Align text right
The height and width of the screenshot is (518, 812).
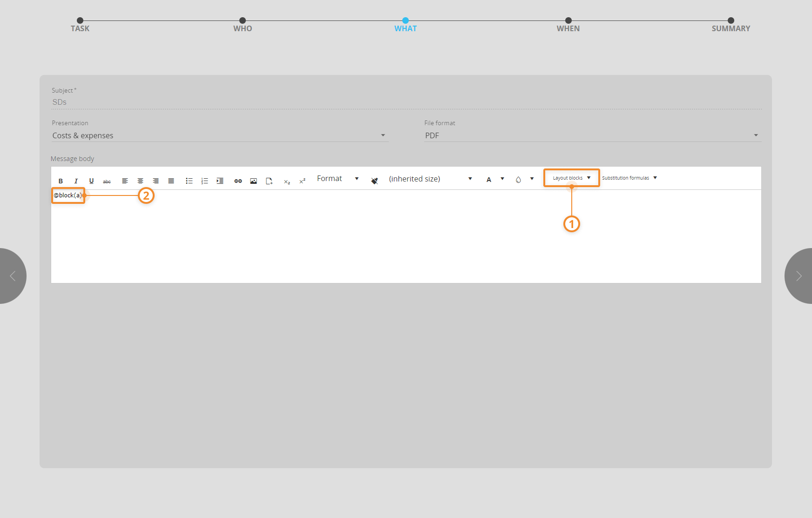point(156,181)
